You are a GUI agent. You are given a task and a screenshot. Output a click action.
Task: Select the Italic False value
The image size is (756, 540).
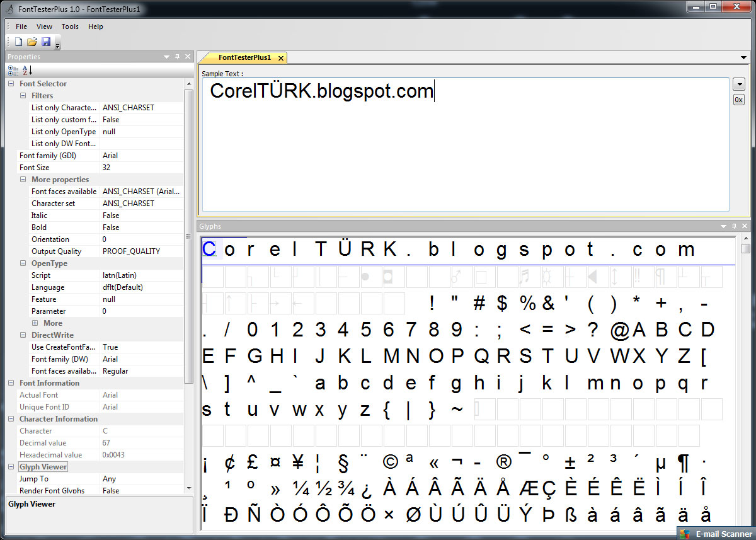pyautogui.click(x=142, y=215)
